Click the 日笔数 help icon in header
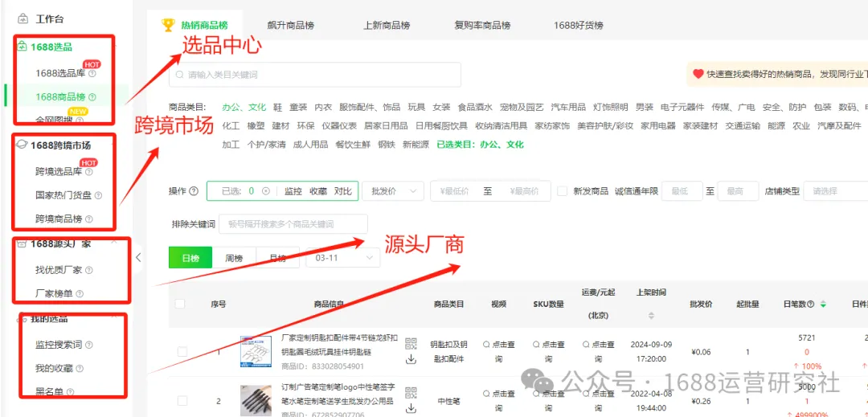Screen dimensions: 868x417 [x=811, y=305]
